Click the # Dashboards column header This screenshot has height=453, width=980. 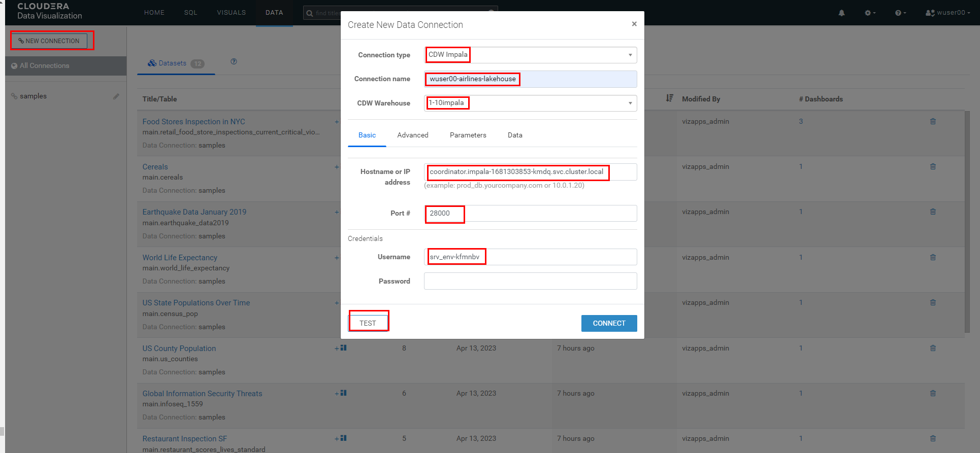(821, 99)
